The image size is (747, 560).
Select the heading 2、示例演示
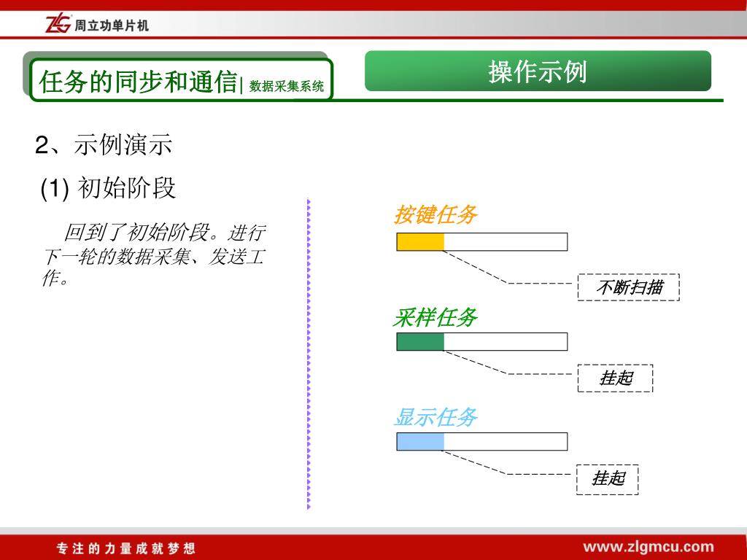point(104,144)
